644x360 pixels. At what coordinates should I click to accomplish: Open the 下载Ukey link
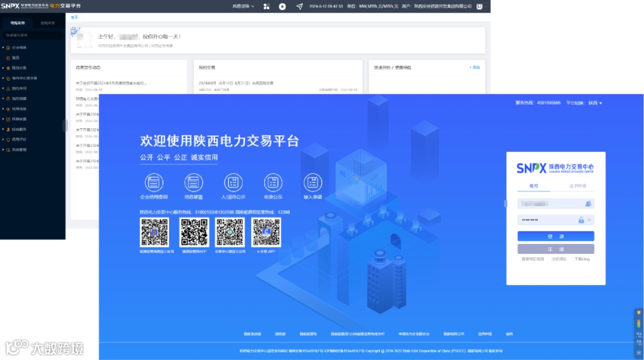point(582,259)
